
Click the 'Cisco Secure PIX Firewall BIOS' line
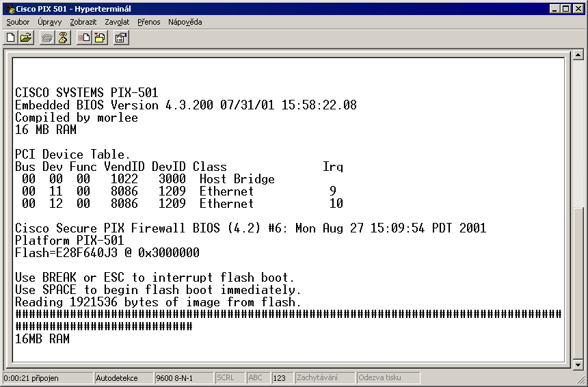click(x=251, y=228)
